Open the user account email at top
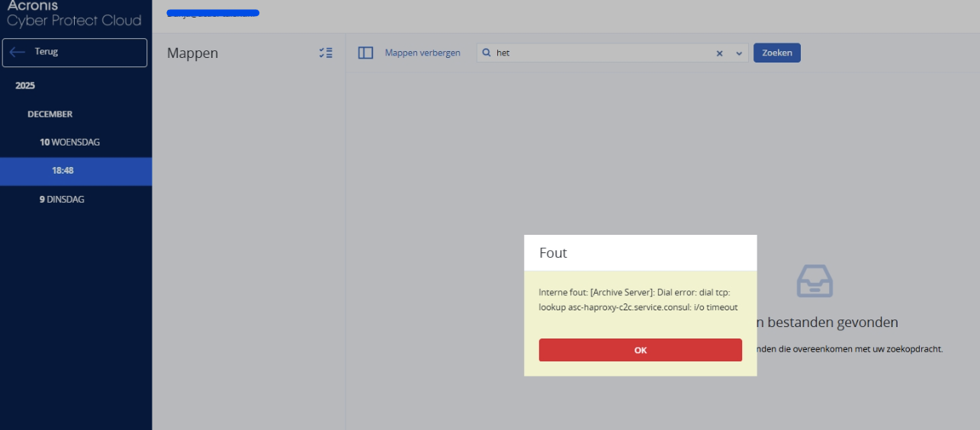This screenshot has width=980, height=430. pos(213,14)
